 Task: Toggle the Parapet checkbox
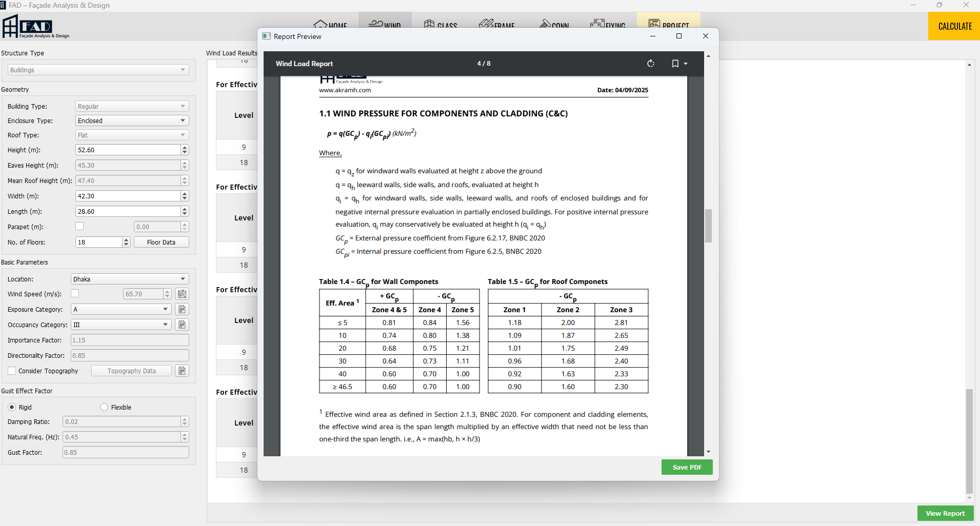79,226
